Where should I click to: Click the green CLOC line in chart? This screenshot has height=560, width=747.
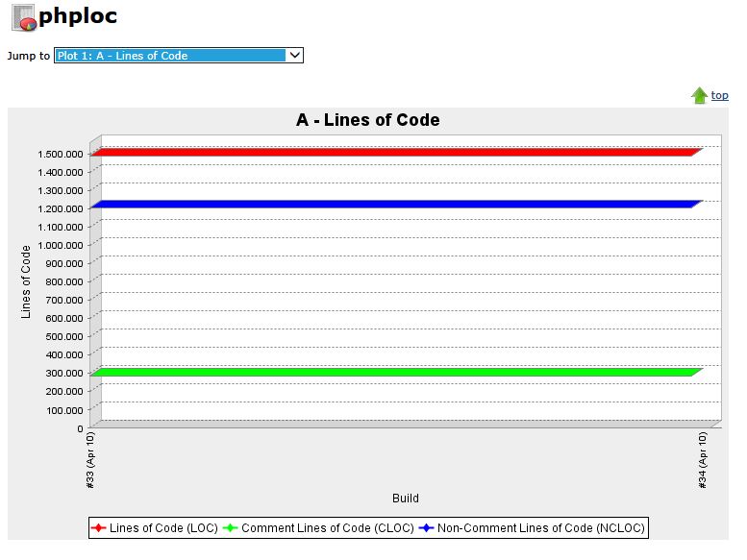tap(396, 372)
